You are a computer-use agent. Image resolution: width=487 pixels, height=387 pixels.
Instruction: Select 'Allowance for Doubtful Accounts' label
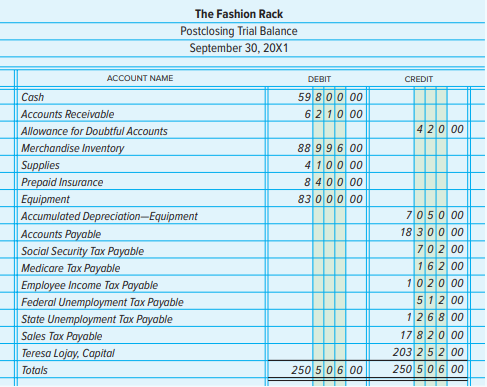point(94,131)
